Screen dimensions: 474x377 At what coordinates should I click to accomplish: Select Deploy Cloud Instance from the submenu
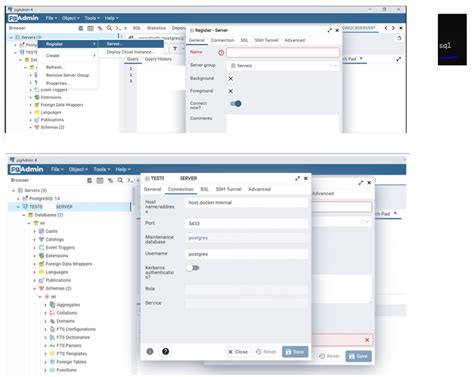131,52
